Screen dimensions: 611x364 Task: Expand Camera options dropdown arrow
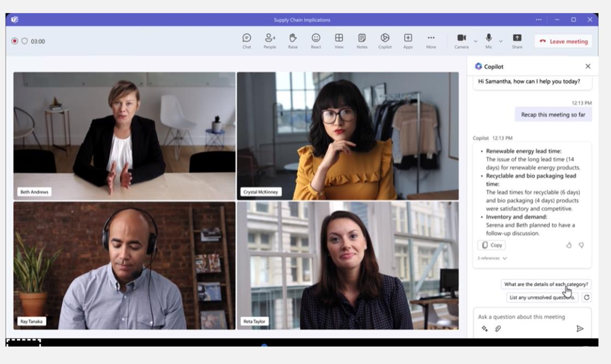pos(475,41)
